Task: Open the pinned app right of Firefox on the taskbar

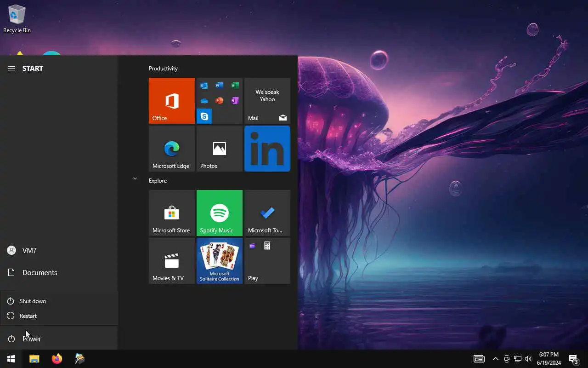Action: [80, 359]
